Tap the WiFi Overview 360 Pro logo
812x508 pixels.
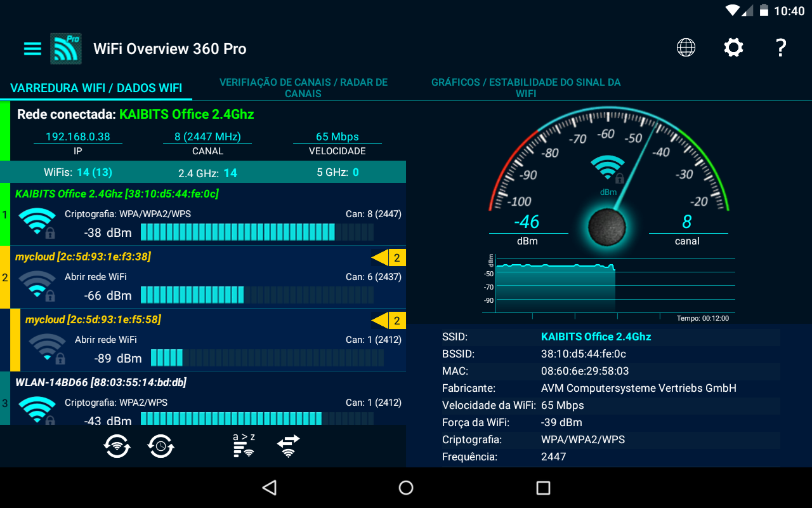pyautogui.click(x=66, y=48)
